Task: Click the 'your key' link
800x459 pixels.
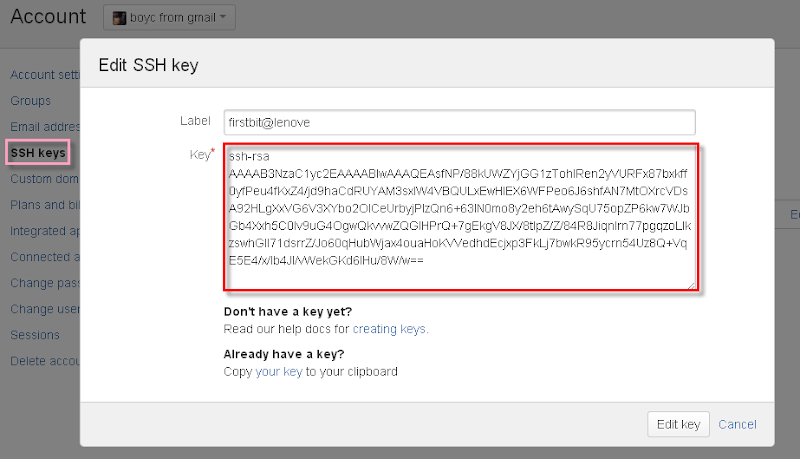Action: (279, 371)
